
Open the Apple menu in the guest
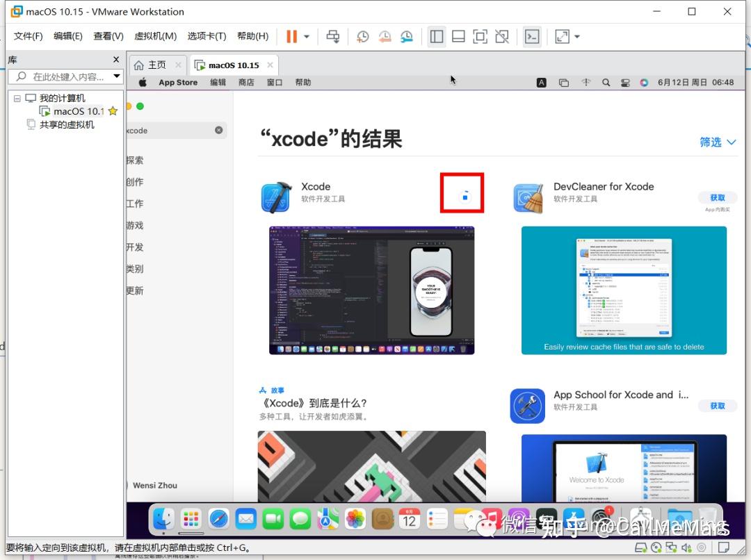coord(143,82)
